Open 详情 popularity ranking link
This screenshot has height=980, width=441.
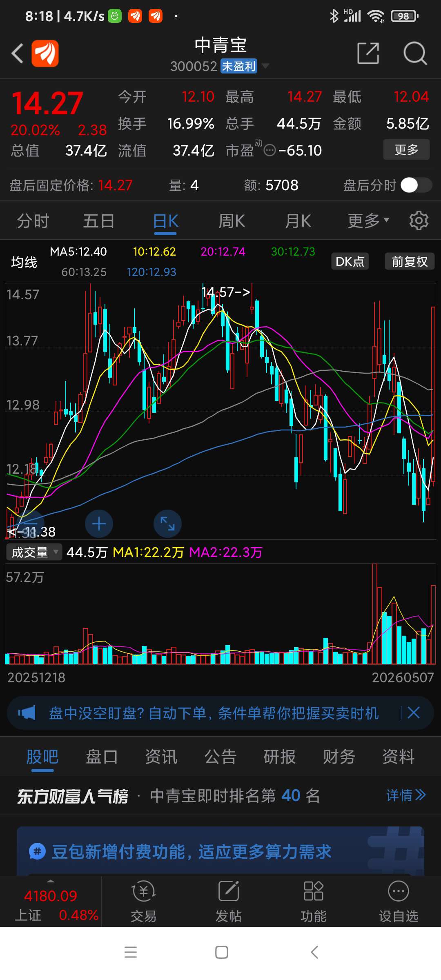(x=406, y=795)
